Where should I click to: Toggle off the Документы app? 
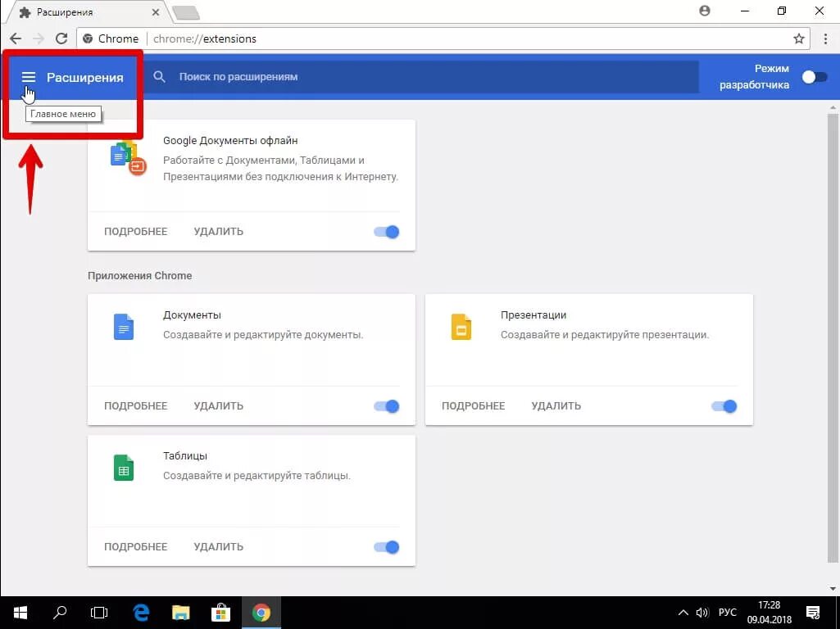point(386,406)
